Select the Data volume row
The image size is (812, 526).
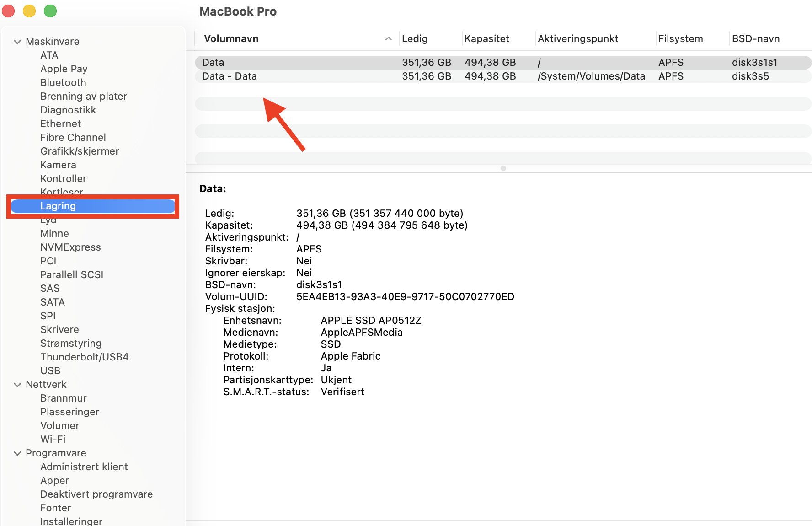[x=503, y=63]
